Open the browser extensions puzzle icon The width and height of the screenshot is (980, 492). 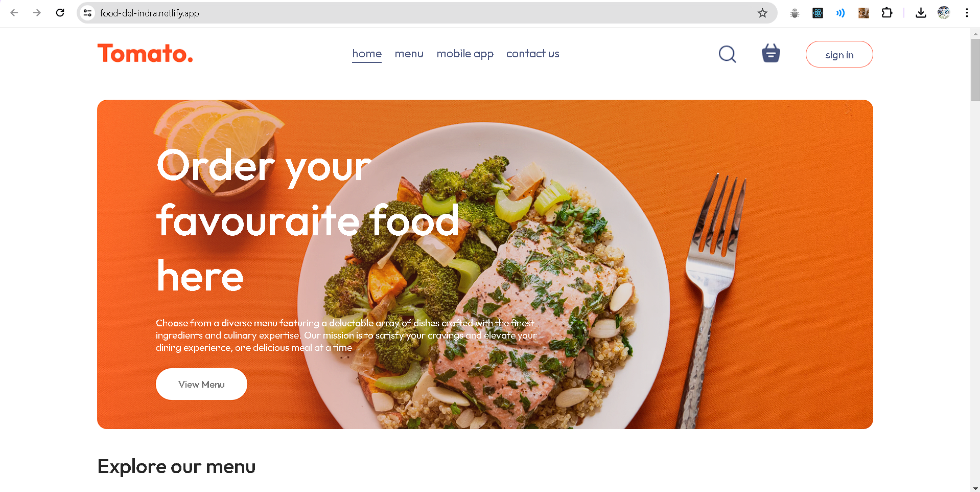point(887,13)
